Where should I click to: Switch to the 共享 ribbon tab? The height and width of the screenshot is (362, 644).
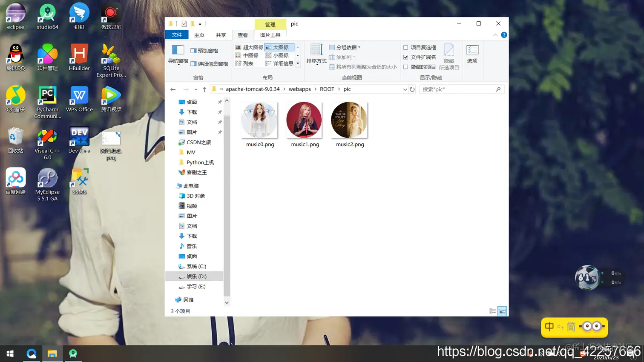(x=221, y=35)
